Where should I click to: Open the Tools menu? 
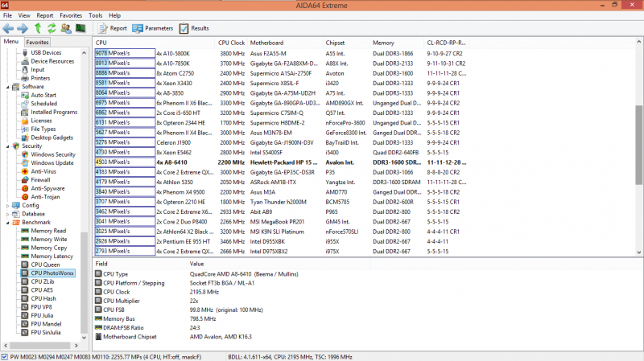tap(95, 15)
